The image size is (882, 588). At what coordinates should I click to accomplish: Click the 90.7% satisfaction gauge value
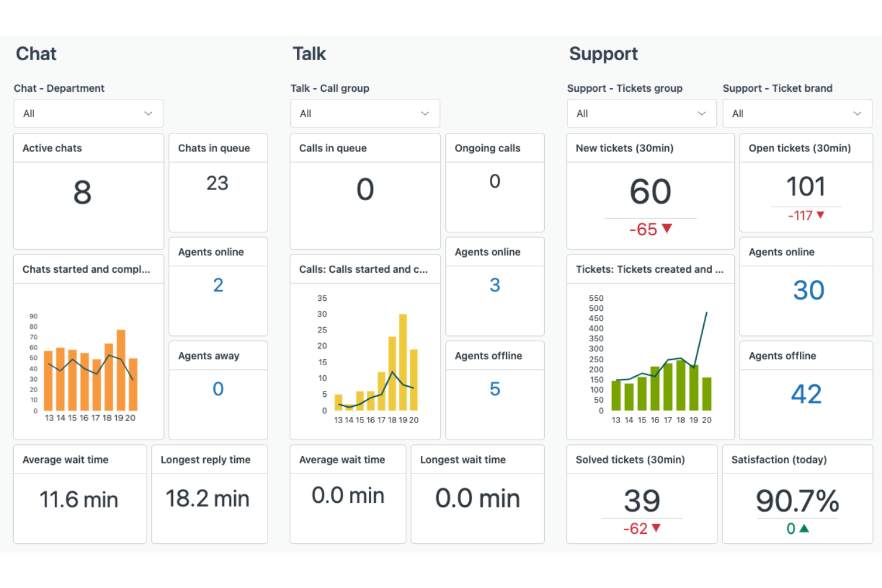pyautogui.click(x=797, y=502)
